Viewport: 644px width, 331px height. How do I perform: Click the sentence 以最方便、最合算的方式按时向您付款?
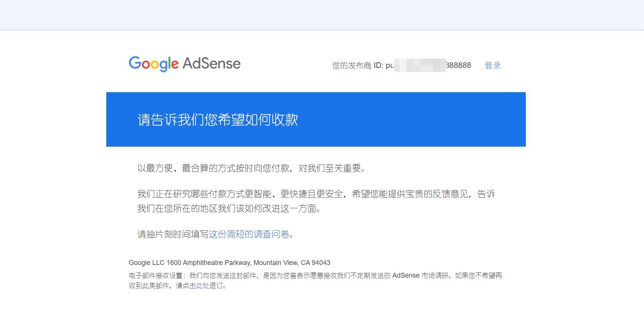[x=213, y=168]
